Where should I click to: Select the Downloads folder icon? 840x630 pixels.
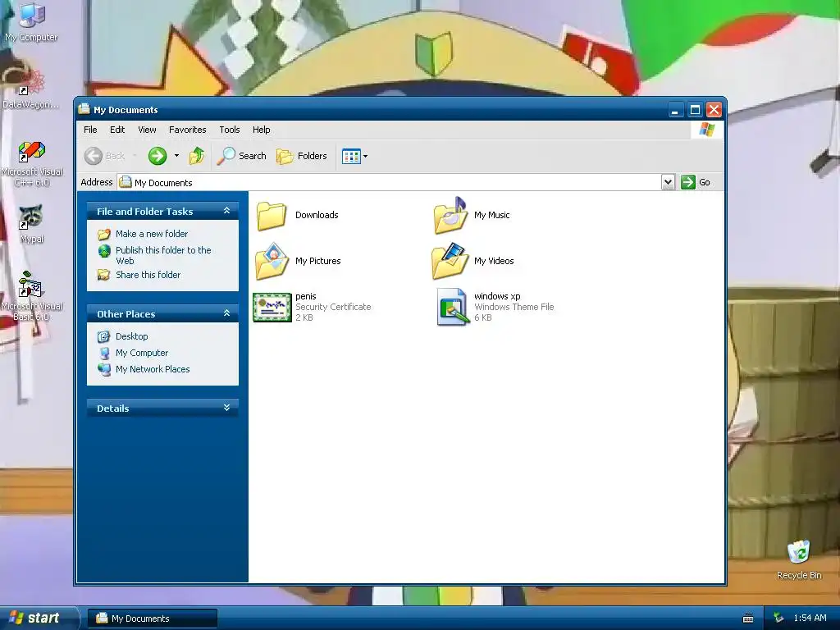click(x=271, y=216)
